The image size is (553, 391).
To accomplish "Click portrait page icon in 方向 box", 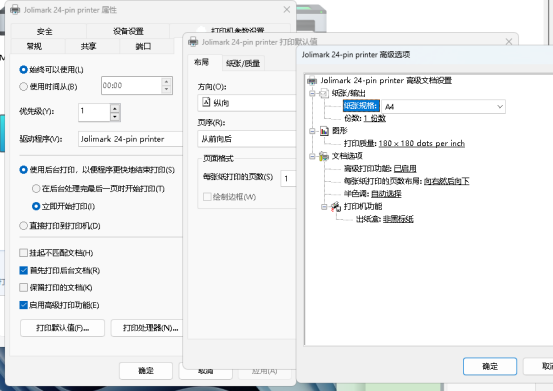I will (206, 103).
